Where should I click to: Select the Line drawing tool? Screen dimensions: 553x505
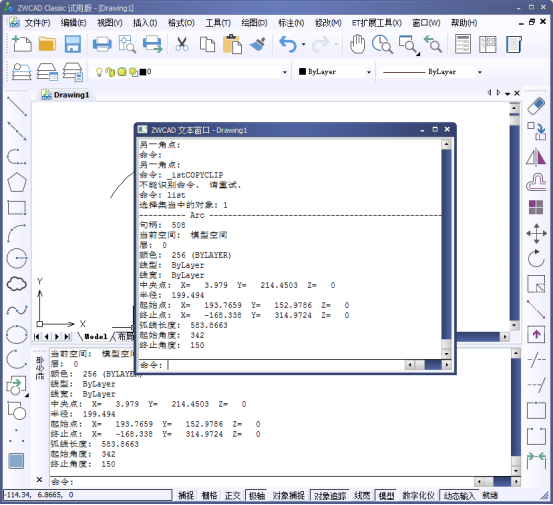tap(17, 106)
